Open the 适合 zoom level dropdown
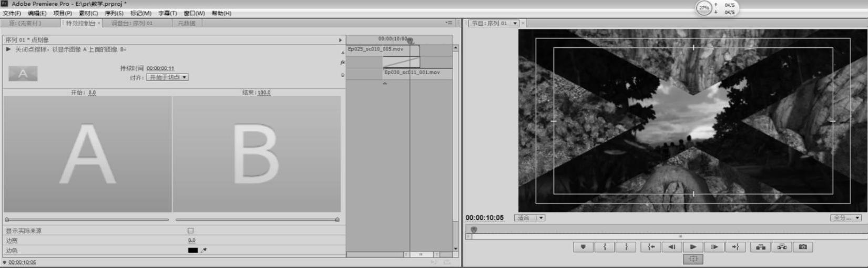868x268 pixels. point(529,218)
